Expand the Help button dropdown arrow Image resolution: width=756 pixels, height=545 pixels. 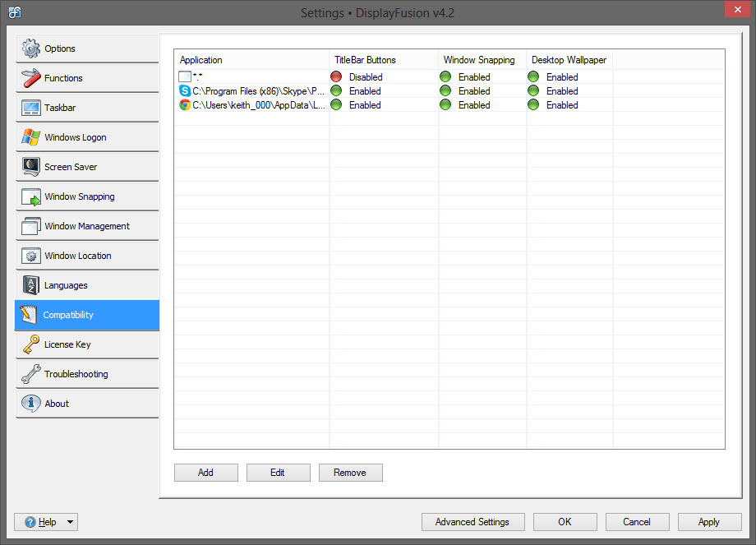(x=70, y=522)
